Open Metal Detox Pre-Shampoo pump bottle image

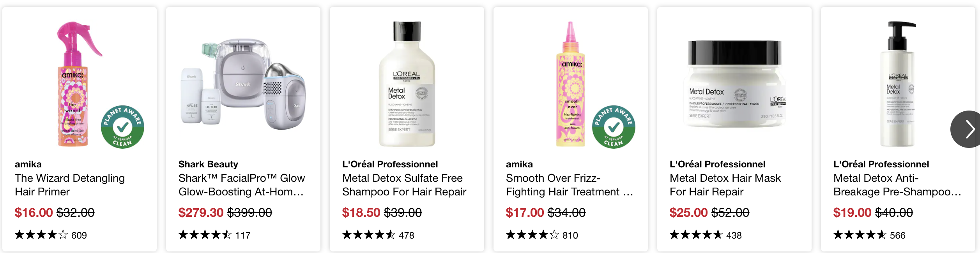[x=898, y=84]
